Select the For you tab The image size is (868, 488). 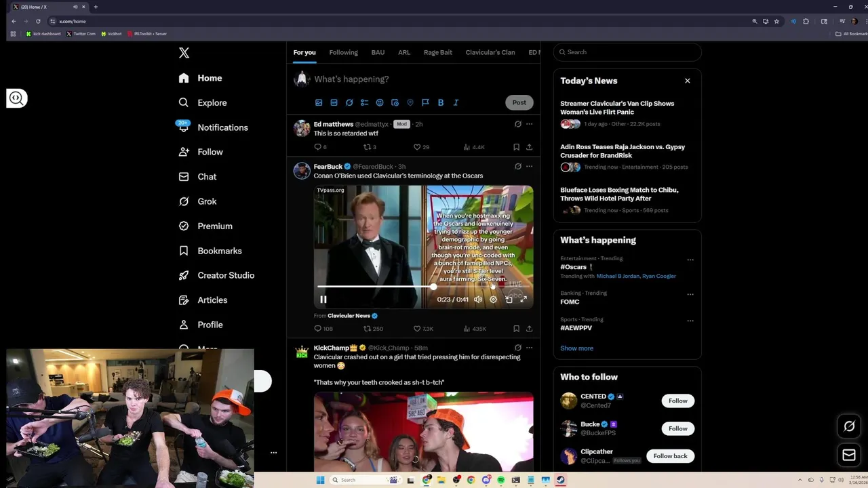[304, 52]
